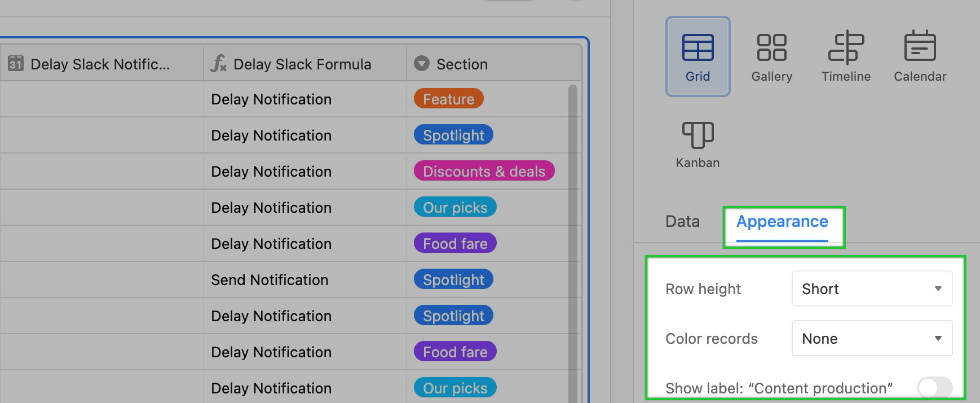Click the table's vertical scrollbar

click(573, 243)
